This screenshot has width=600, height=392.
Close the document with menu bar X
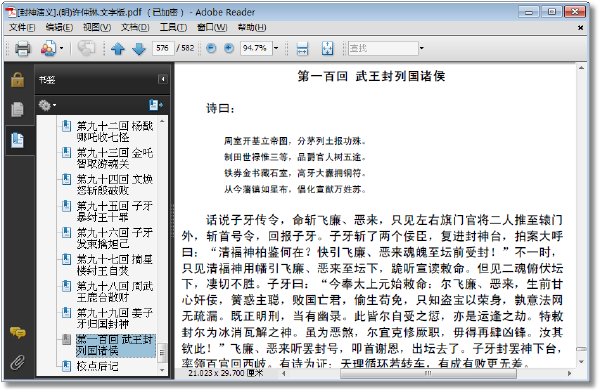coord(580,28)
